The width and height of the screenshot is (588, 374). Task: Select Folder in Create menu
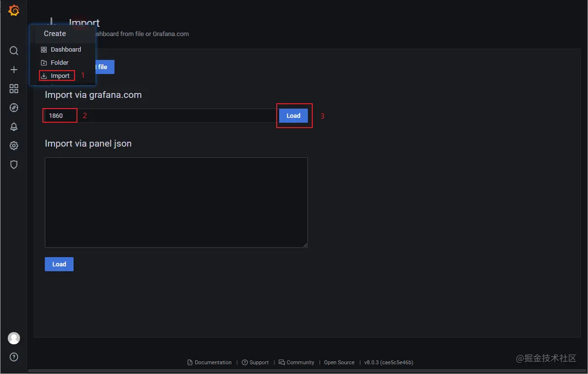[x=55, y=62]
